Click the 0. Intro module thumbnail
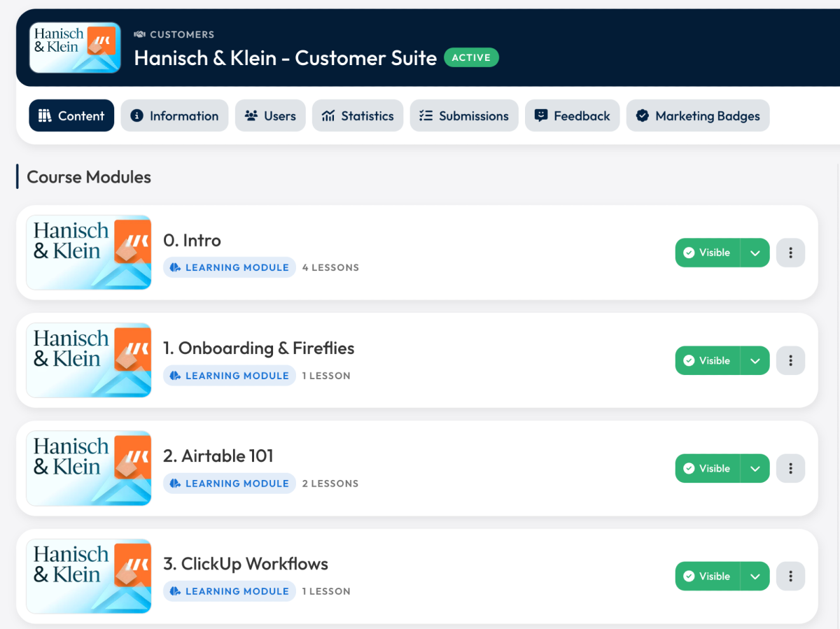The image size is (840, 629). coord(89,253)
